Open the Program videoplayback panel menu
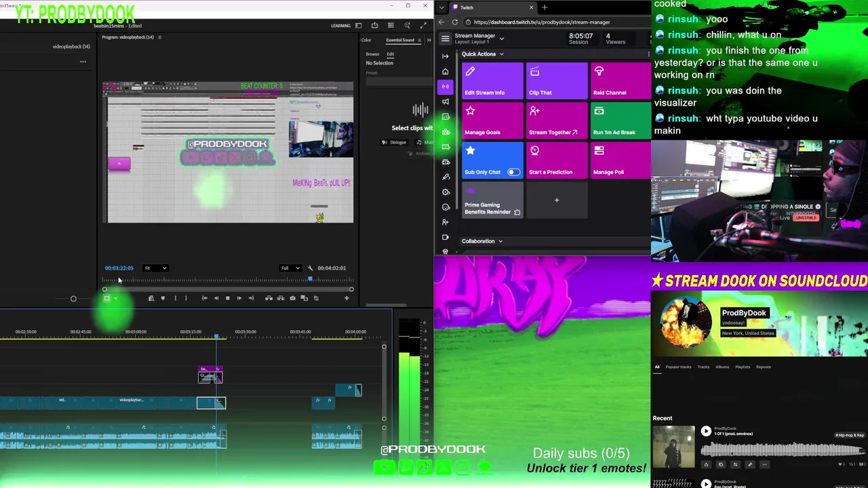The image size is (868, 488). pos(159,37)
